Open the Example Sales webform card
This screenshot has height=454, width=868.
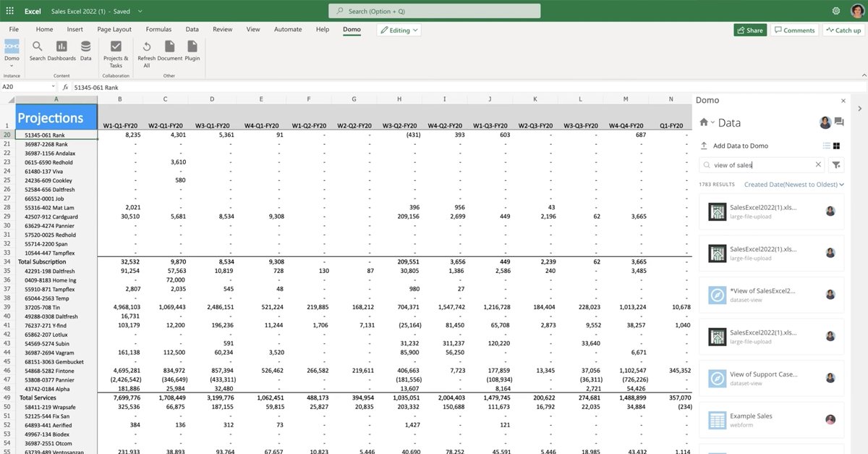pos(771,420)
